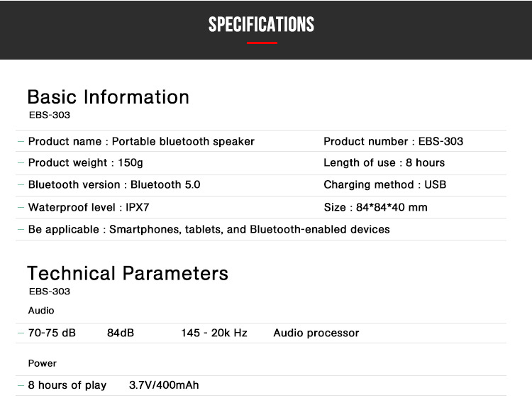This screenshot has width=532, height=415.
Task: Select the 70-75 dB value
Action: 52,333
